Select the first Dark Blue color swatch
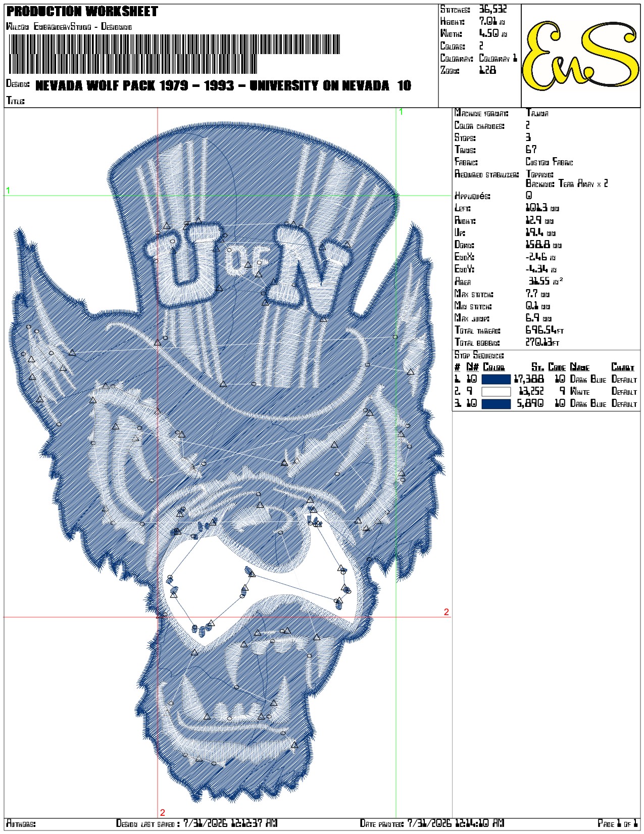Viewport: 644px width, 834px height. [x=496, y=379]
